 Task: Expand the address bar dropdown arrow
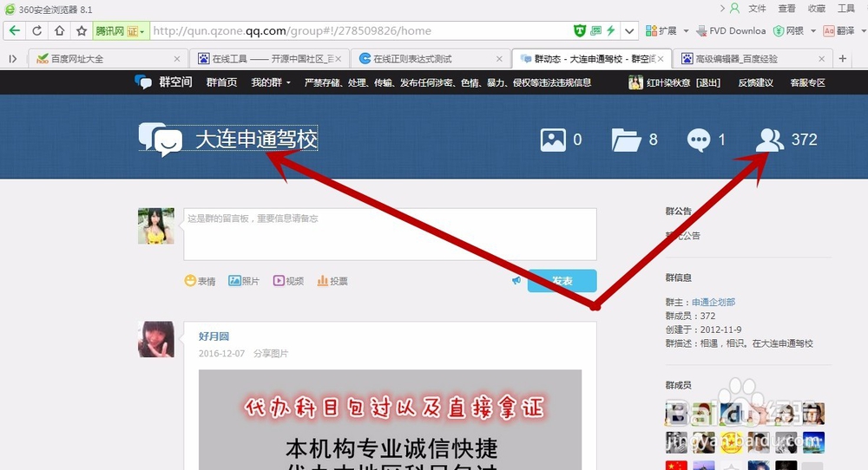click(x=629, y=31)
